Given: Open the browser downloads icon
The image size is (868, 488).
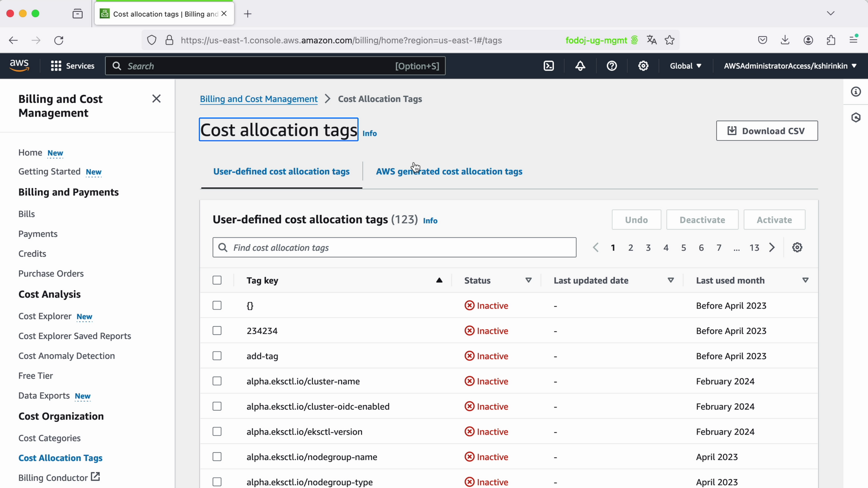Looking at the screenshot, I should 785,40.
